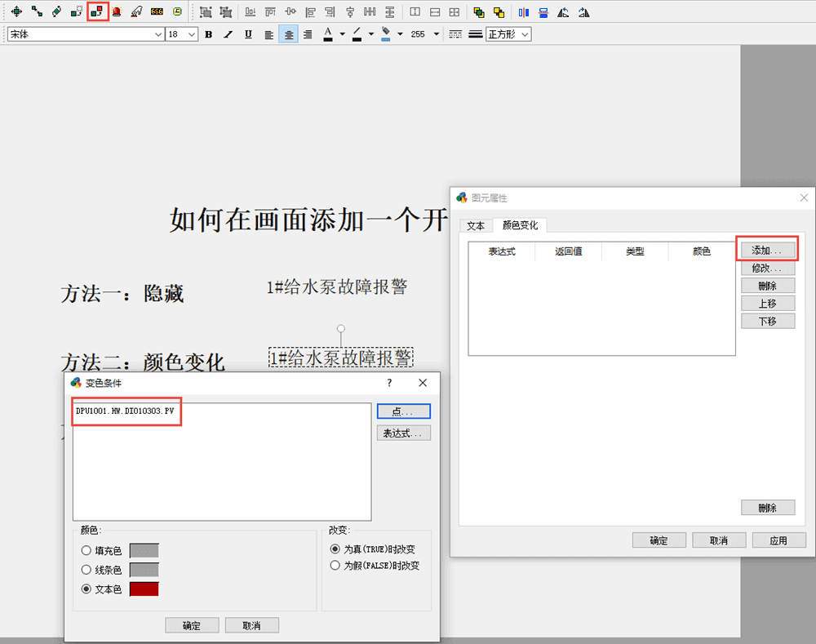Click the 添加... button in 图元属性
Screen dimensions: 816x644
click(x=768, y=250)
